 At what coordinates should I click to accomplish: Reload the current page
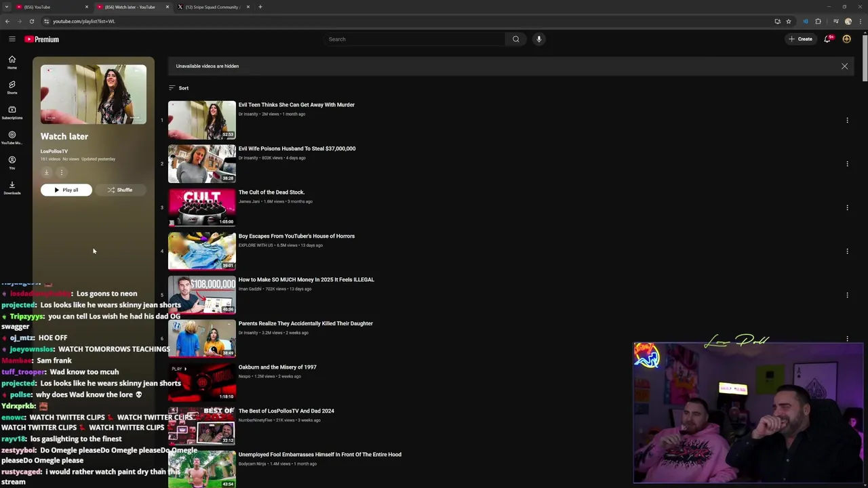point(31,21)
